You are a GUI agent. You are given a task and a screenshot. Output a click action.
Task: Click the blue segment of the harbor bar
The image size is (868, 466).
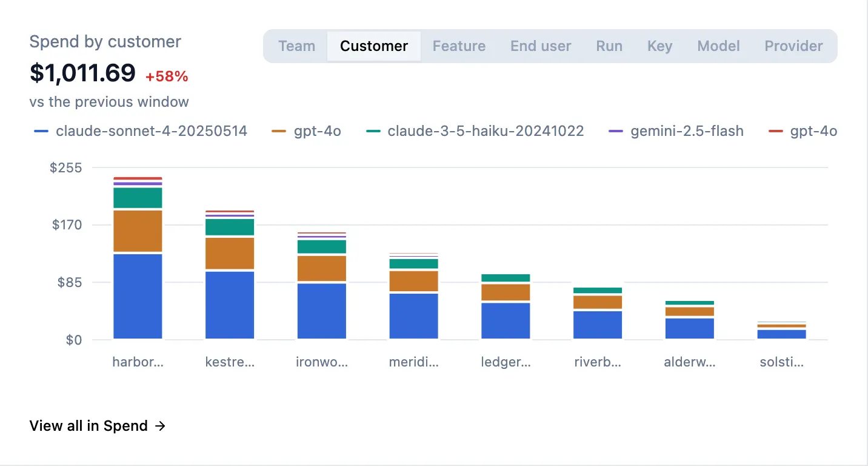(138, 296)
